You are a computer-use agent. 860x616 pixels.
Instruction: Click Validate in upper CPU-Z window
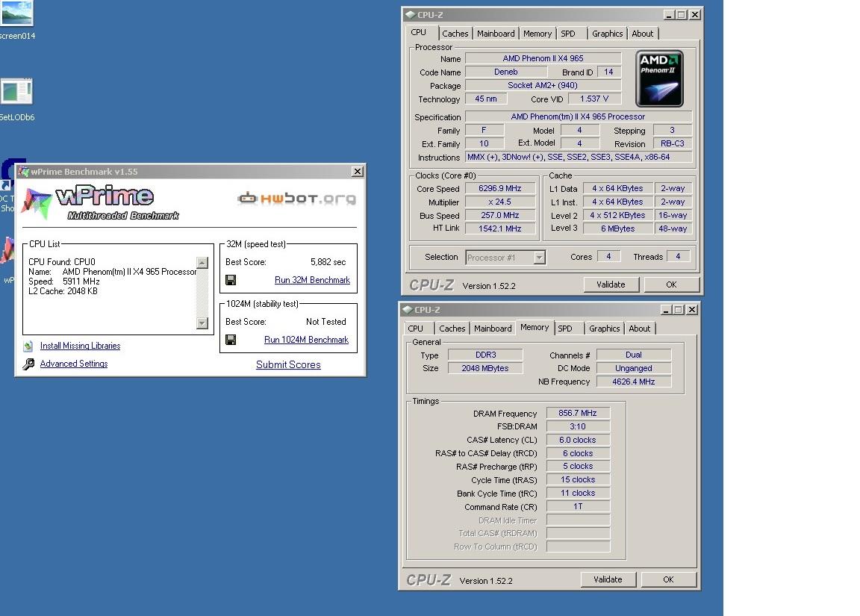[x=611, y=284]
